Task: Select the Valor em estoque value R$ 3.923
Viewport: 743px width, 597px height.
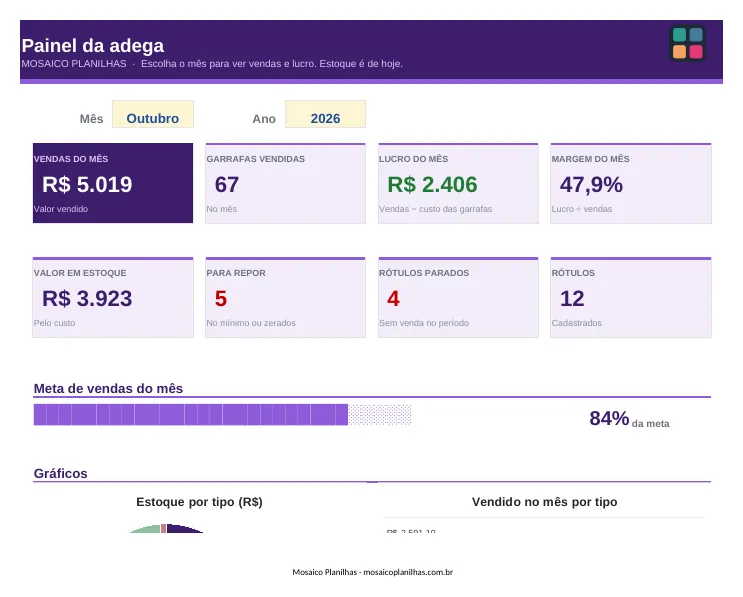Action: point(87,298)
